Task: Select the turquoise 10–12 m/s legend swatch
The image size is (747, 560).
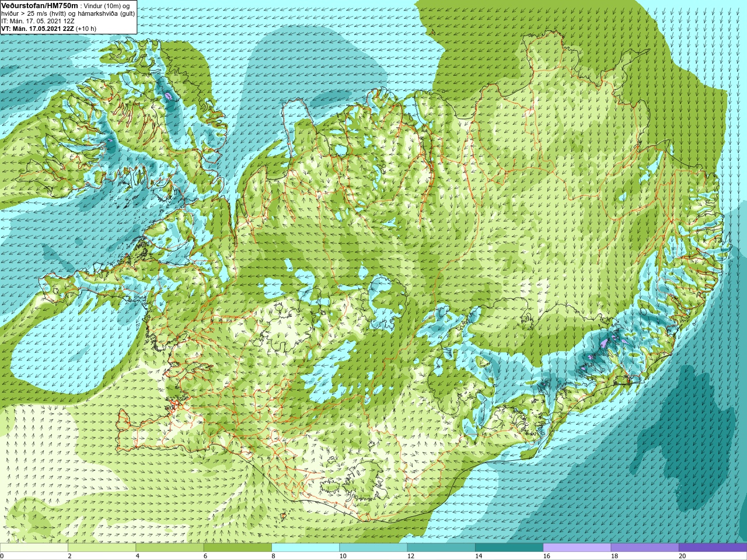Action: tap(373, 548)
